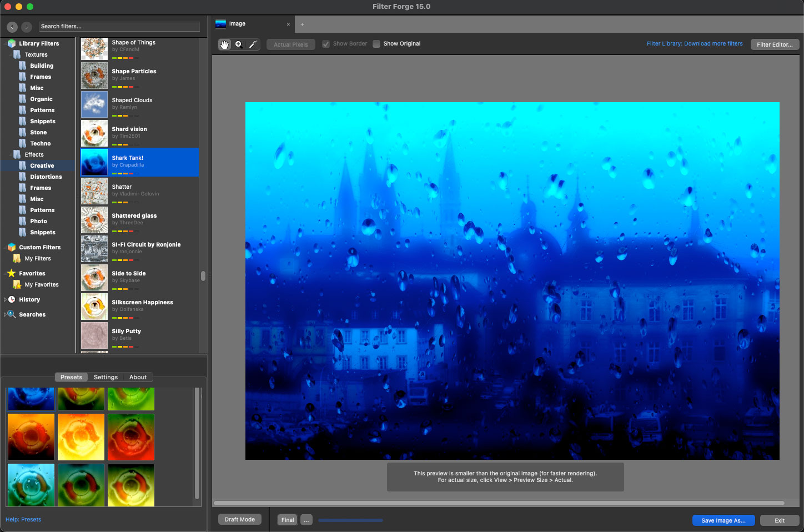804x532 pixels.
Task: Close the Image tab
Action: coord(288,24)
